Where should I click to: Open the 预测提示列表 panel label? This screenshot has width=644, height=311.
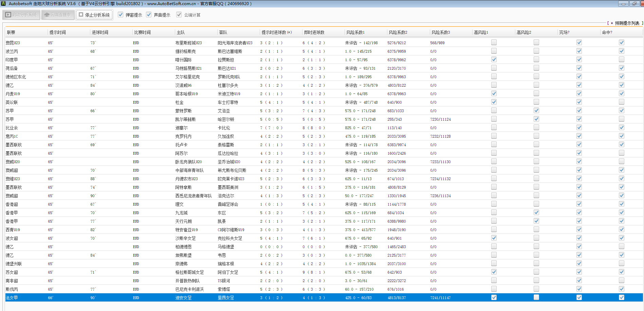[627, 23]
